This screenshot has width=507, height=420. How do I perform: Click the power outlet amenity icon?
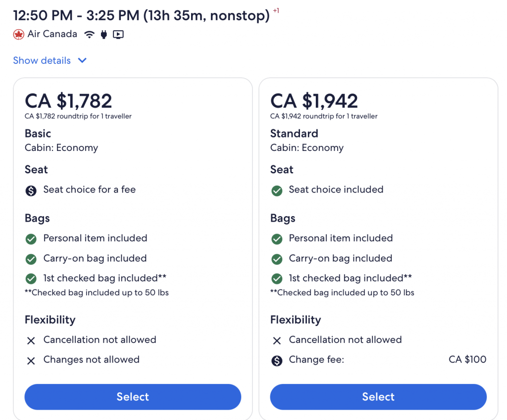pos(103,35)
